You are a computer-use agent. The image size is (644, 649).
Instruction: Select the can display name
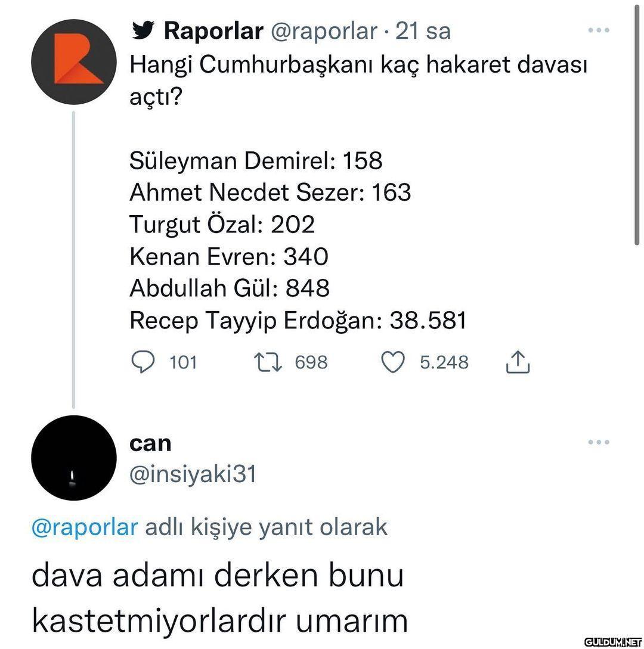point(150,444)
